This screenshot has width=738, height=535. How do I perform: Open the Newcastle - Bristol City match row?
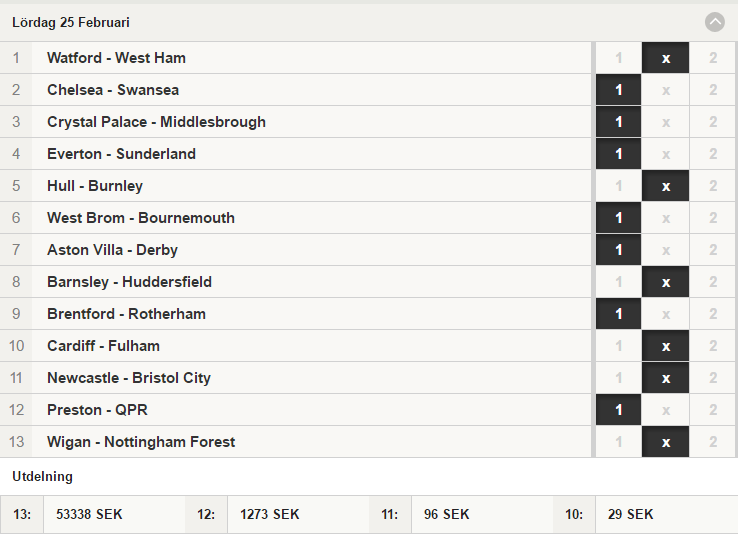pos(296,378)
